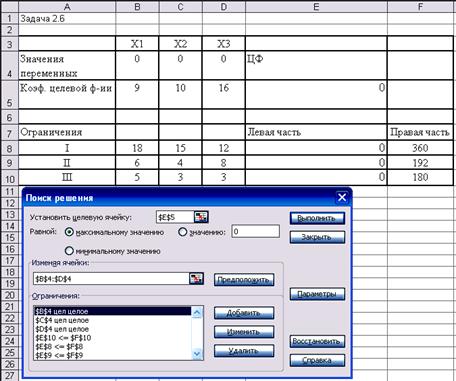Click coefficient cell with value 16
This screenshot has width=456, height=381.
(224, 95)
